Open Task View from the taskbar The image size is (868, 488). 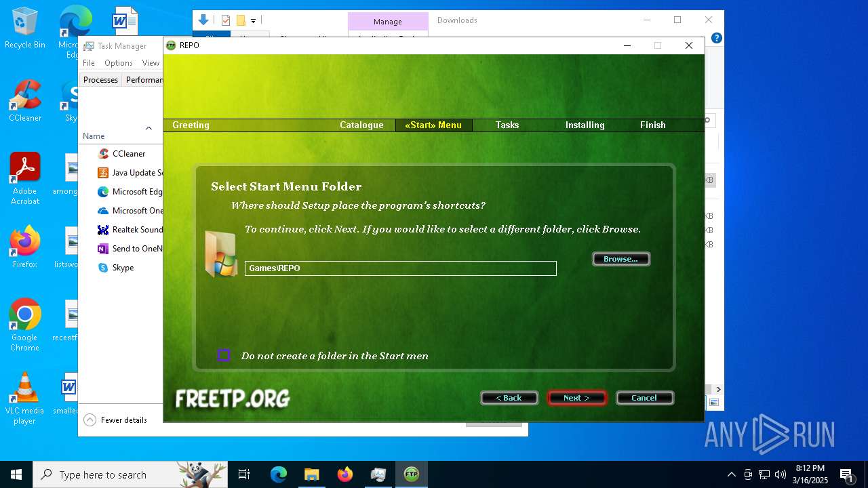[244, 474]
